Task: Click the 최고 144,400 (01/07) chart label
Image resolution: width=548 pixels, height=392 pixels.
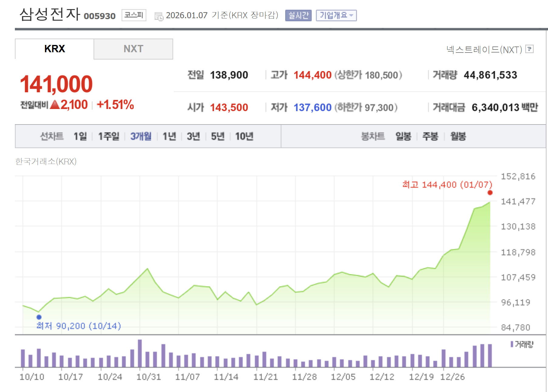Action: pos(447,185)
